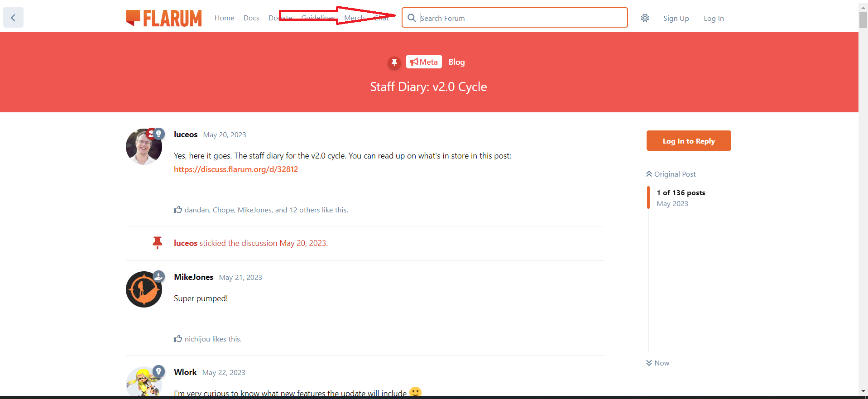The image size is (868, 399).
Task: Click the smiley emoji in Wlork's post
Action: coord(415,392)
